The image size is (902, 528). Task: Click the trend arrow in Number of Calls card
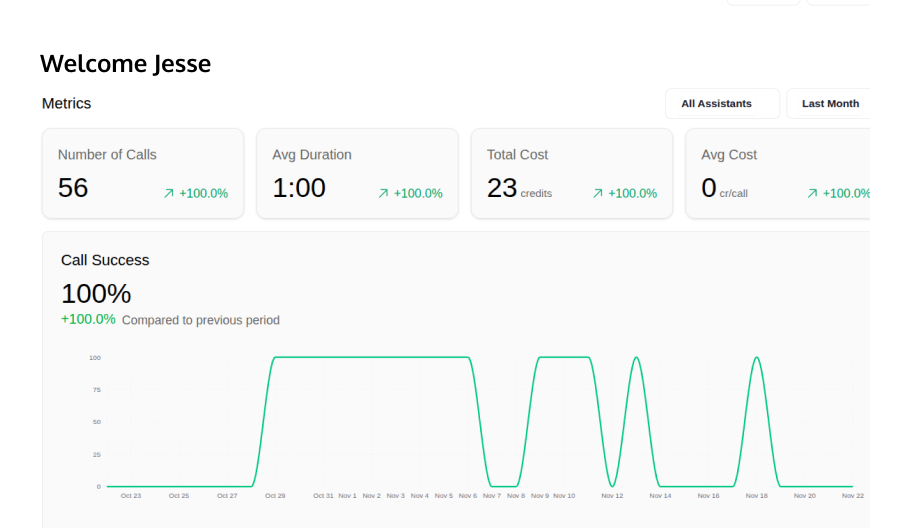169,193
